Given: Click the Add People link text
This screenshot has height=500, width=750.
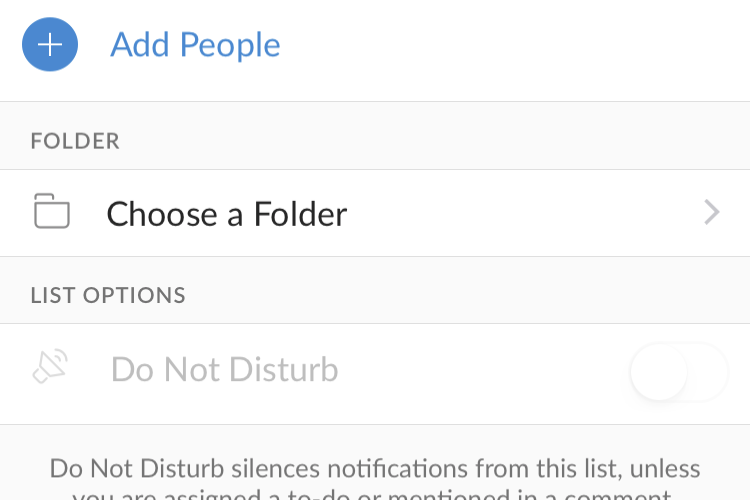Looking at the screenshot, I should click(195, 45).
